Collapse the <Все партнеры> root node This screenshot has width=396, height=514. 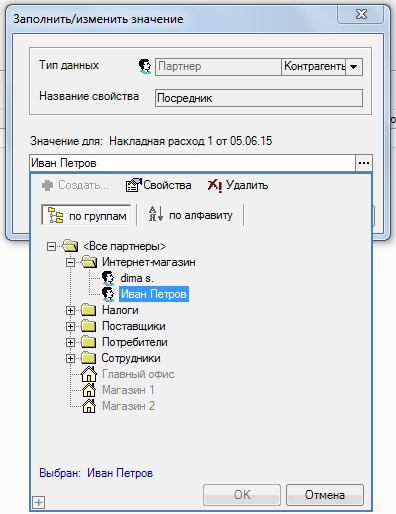point(51,246)
